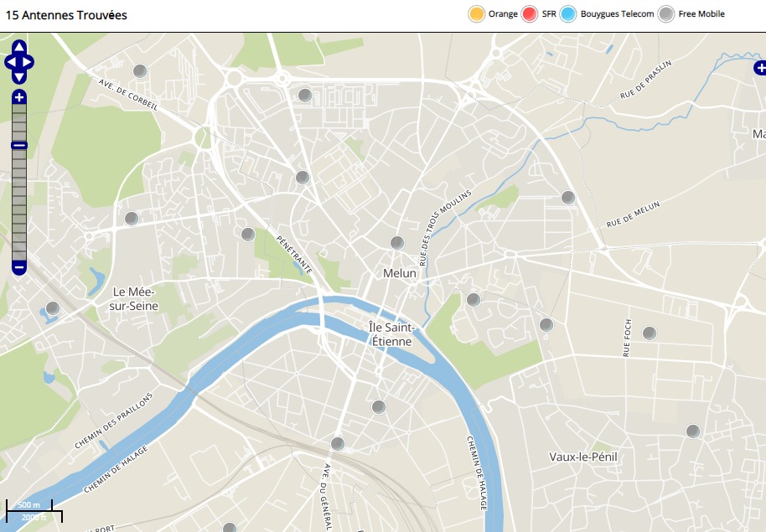Click antenna marker above Rue de Melun
Viewport: 766px width, 532px height.
pyautogui.click(x=567, y=198)
